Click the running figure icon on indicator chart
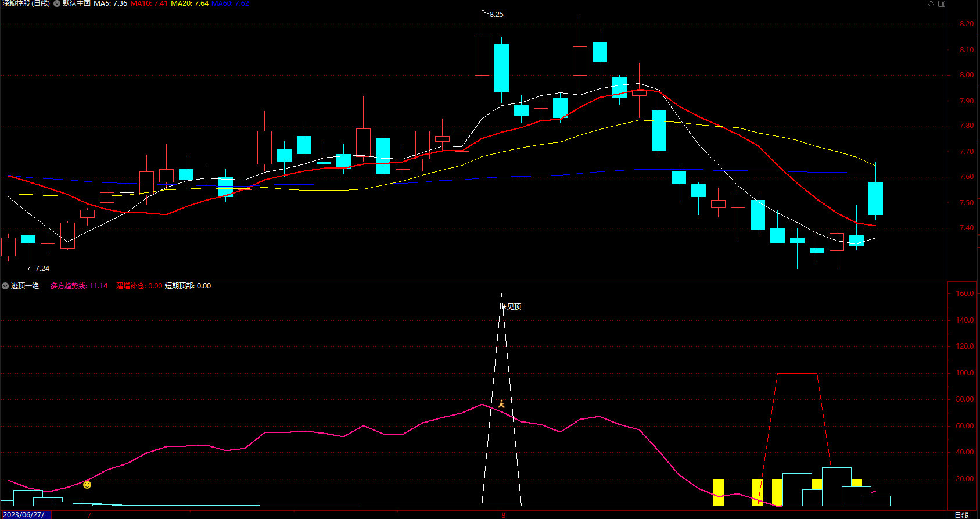The image size is (980, 519). (x=501, y=404)
